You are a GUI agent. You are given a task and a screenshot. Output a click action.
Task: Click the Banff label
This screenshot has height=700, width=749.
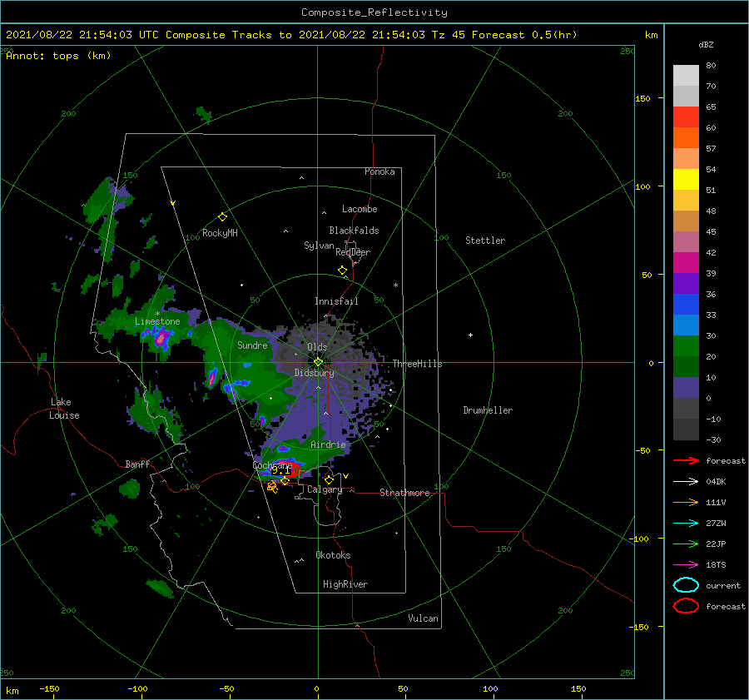tap(137, 464)
